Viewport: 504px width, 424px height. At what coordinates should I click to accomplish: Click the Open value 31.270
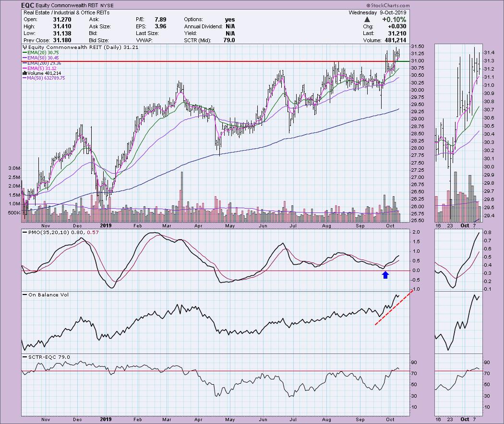point(62,20)
